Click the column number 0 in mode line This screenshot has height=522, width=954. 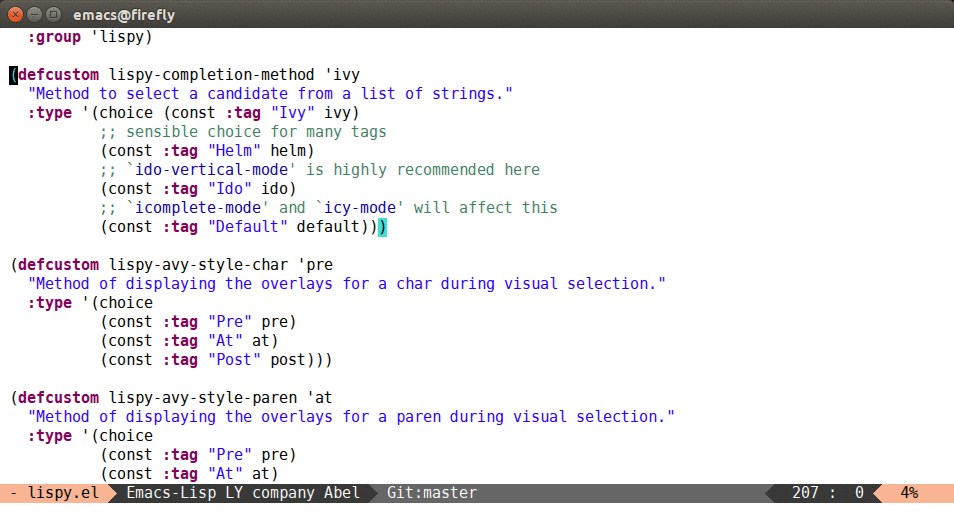[859, 493]
